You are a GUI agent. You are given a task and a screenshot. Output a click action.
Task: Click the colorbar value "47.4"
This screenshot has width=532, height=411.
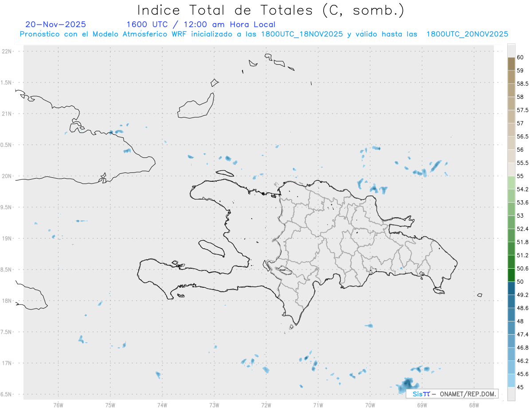point(522,334)
